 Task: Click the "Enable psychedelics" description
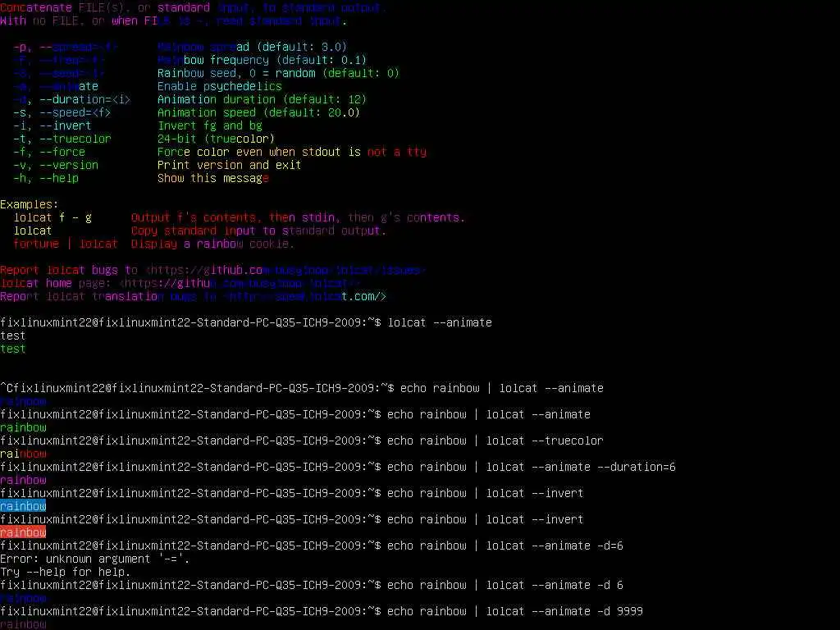[219, 86]
